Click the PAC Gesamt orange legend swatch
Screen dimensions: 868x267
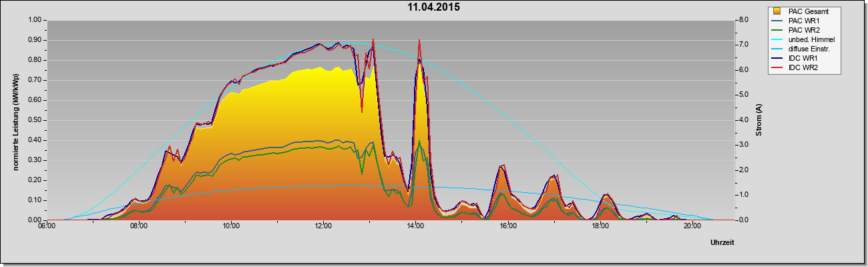coord(778,11)
